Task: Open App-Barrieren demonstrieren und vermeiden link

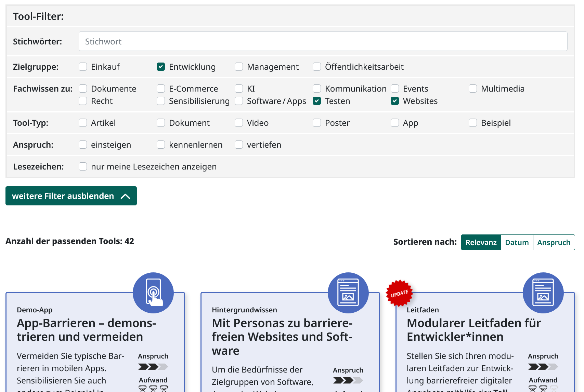Action: click(86, 330)
